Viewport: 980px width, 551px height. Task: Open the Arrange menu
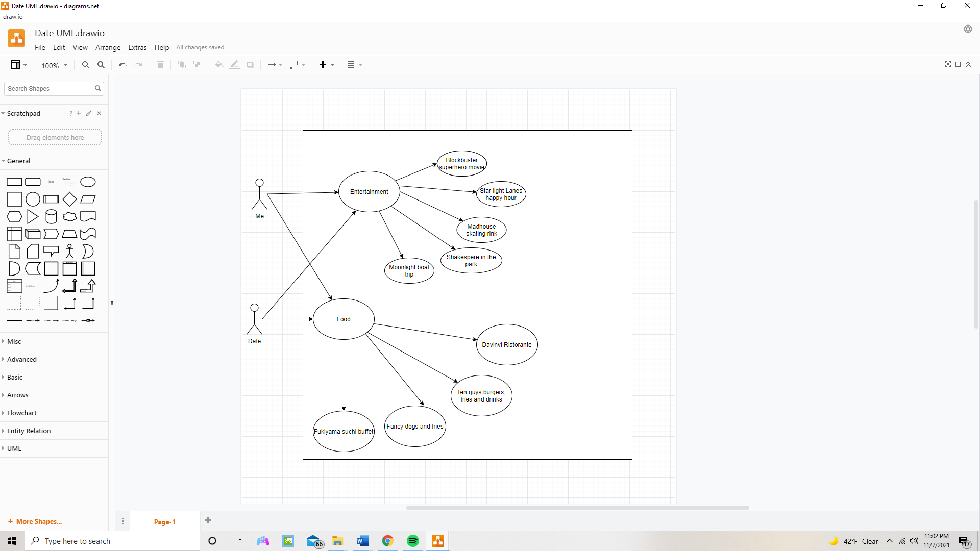click(x=108, y=47)
